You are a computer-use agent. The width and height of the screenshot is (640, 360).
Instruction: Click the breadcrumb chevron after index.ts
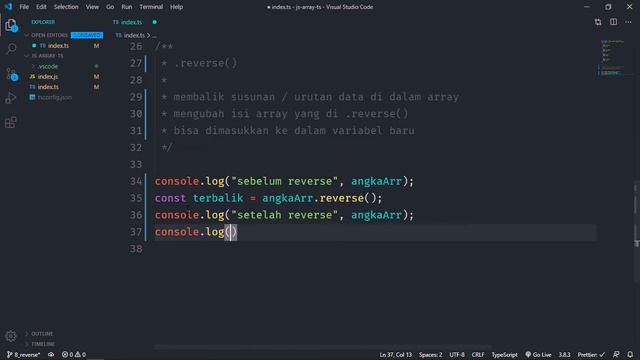148,36
